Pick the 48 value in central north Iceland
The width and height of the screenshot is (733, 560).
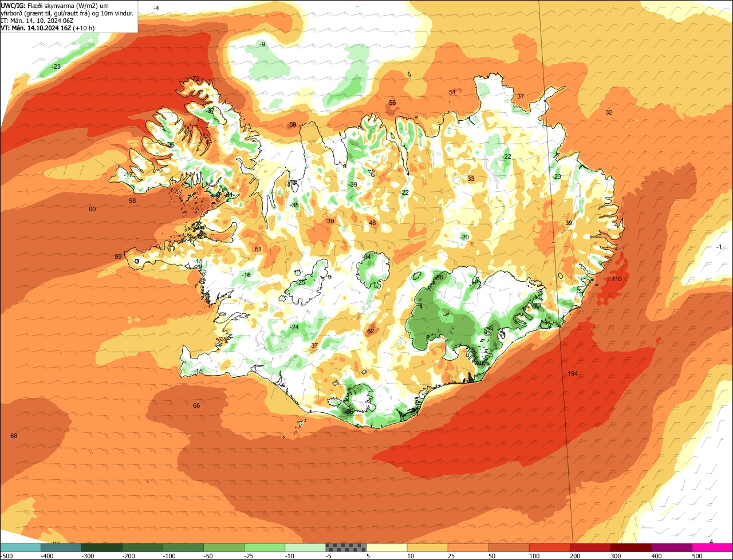(x=372, y=223)
